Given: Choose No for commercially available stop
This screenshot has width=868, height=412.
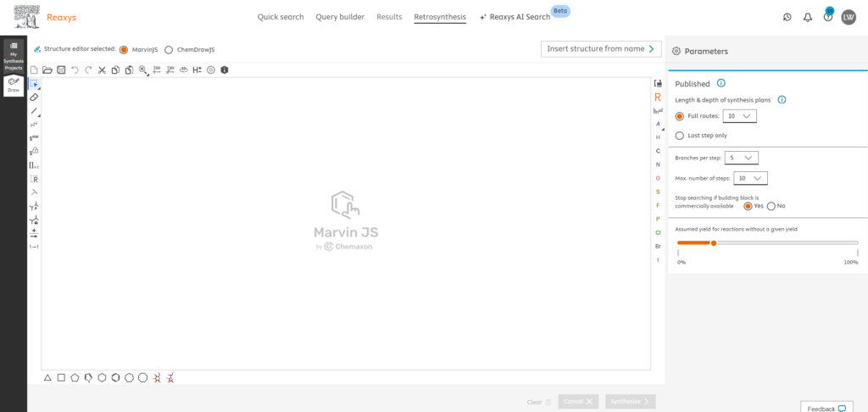Looking at the screenshot, I should pos(771,206).
